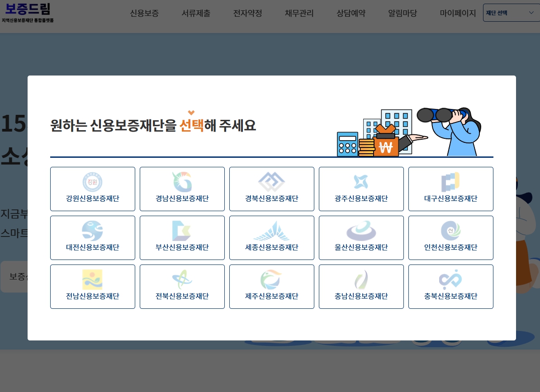Open 제주신용보증재단
The image size is (540, 392).
coord(271,286)
